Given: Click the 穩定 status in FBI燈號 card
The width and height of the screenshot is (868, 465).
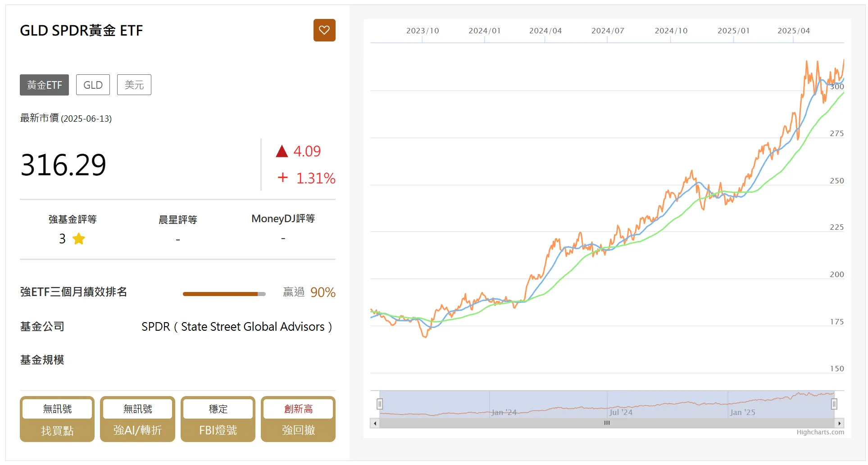Looking at the screenshot, I should tap(218, 409).
